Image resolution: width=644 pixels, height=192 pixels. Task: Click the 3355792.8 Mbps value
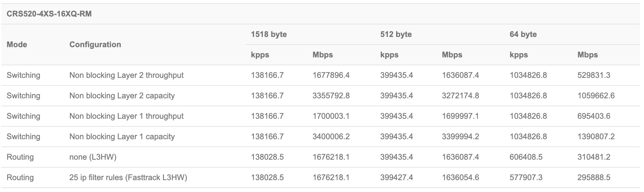(331, 96)
